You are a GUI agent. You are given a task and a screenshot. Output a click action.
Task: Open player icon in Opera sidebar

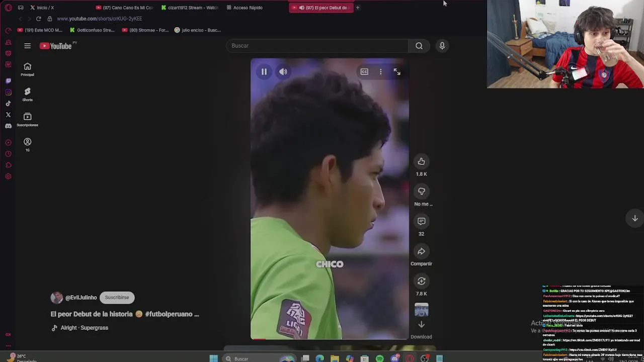pos(8,143)
